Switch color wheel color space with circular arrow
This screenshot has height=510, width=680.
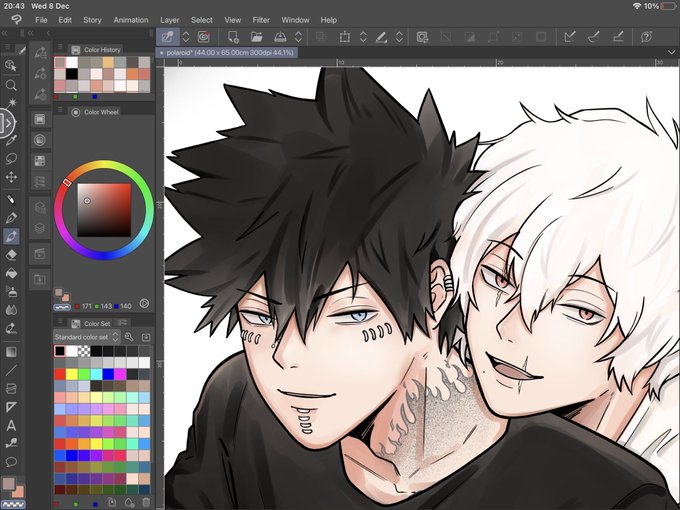(144, 304)
